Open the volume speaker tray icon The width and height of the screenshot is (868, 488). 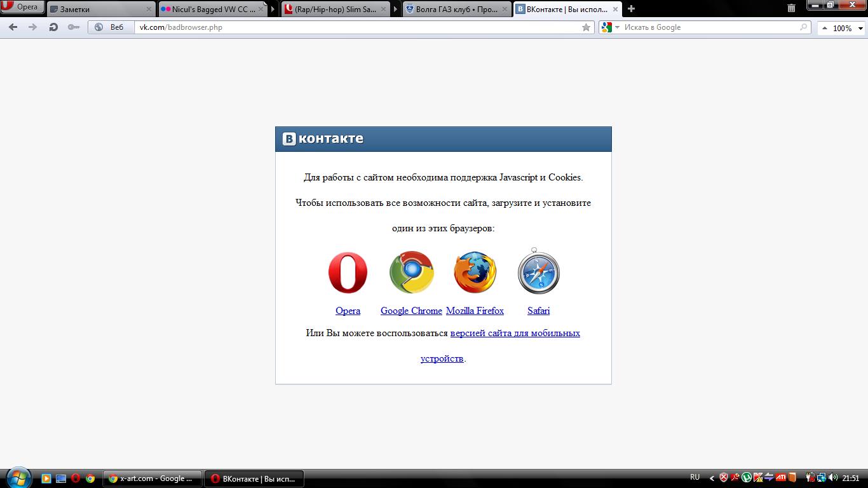pyautogui.click(x=833, y=478)
